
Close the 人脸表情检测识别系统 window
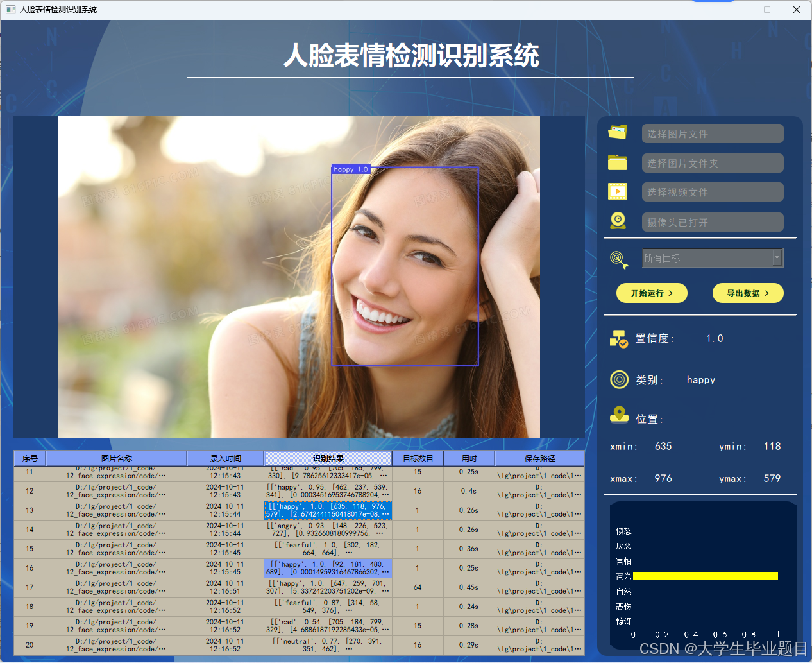tap(797, 10)
